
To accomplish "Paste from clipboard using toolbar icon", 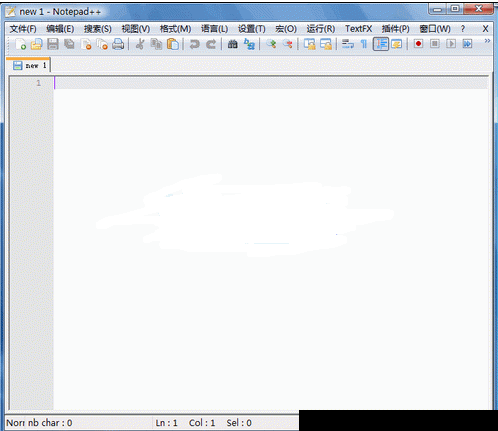I will tap(173, 44).
